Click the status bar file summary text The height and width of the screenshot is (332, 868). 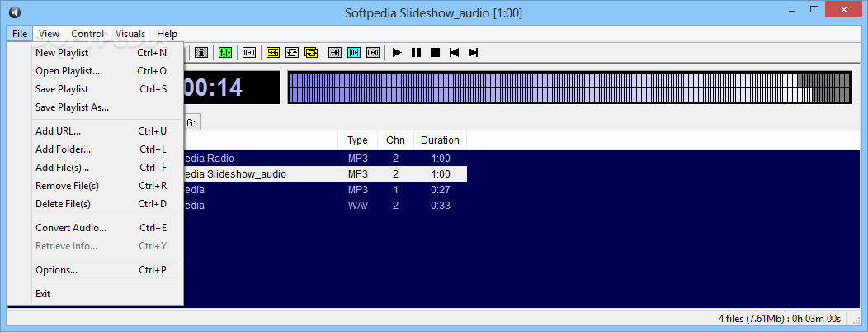coord(780,319)
